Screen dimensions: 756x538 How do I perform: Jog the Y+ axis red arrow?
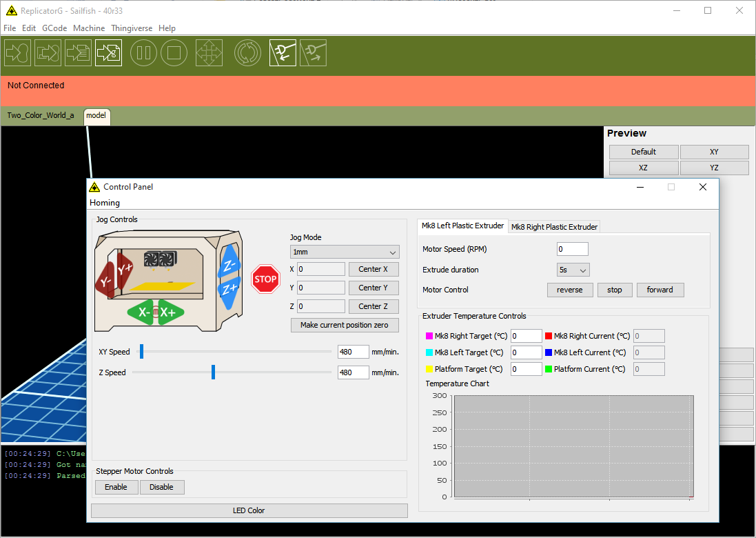[x=124, y=270]
